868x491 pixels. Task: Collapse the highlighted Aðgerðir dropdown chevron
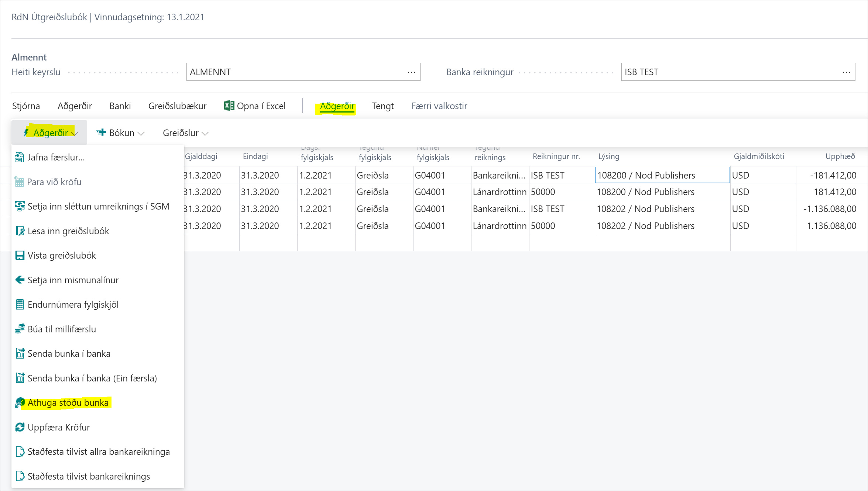pyautogui.click(x=74, y=133)
